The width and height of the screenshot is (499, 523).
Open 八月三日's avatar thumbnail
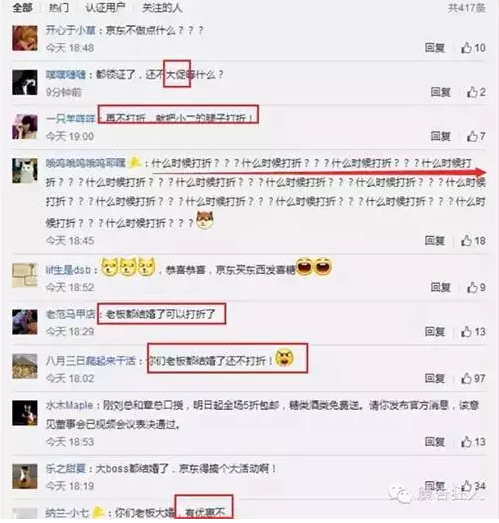[25, 366]
